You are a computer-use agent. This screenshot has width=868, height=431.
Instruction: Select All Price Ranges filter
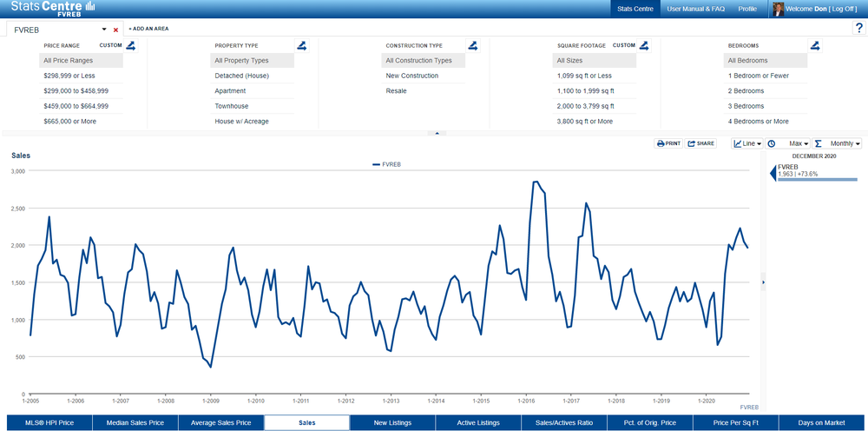click(82, 60)
